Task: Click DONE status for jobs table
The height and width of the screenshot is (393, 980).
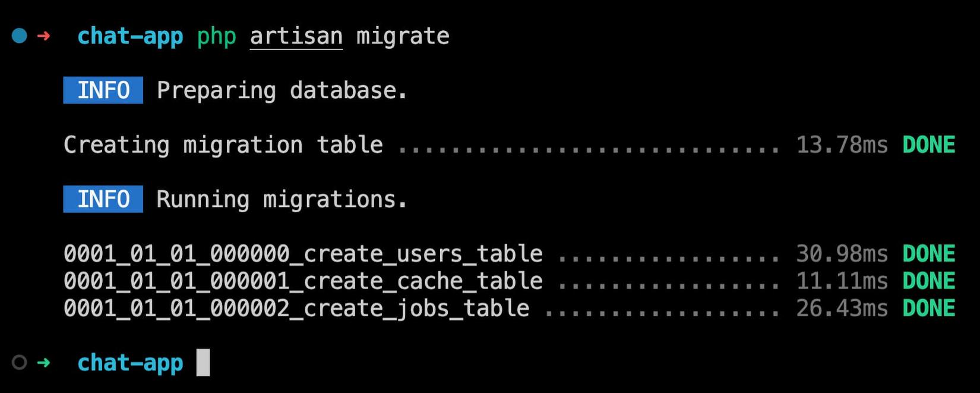Action: [929, 309]
